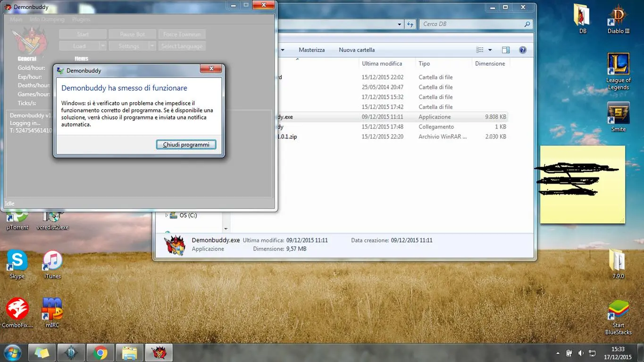
Task: Sort files by the Ultima modifica column
Action: coord(382,64)
